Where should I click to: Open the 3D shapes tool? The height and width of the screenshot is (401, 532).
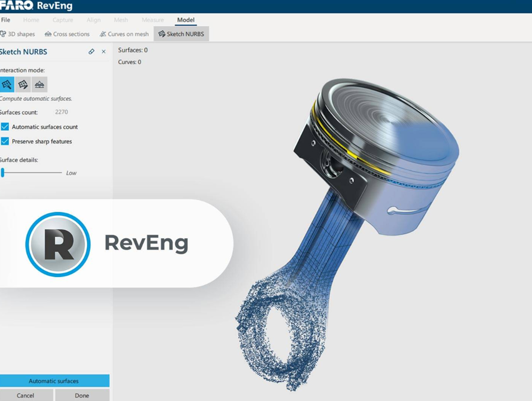18,34
